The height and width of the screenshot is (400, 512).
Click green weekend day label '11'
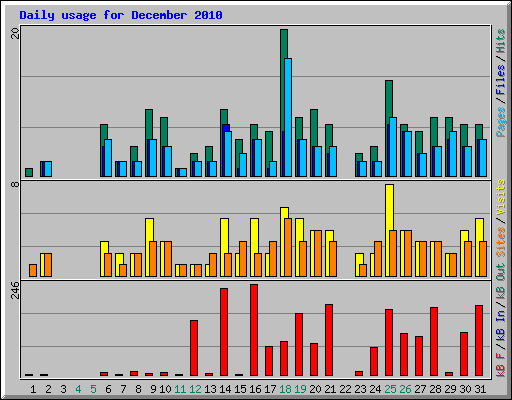(x=180, y=389)
